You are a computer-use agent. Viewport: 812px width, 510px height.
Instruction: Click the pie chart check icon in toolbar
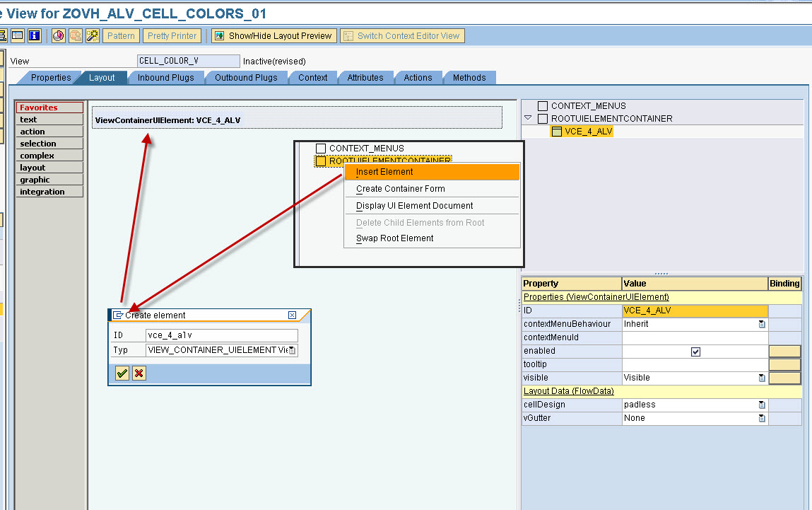[x=58, y=35]
